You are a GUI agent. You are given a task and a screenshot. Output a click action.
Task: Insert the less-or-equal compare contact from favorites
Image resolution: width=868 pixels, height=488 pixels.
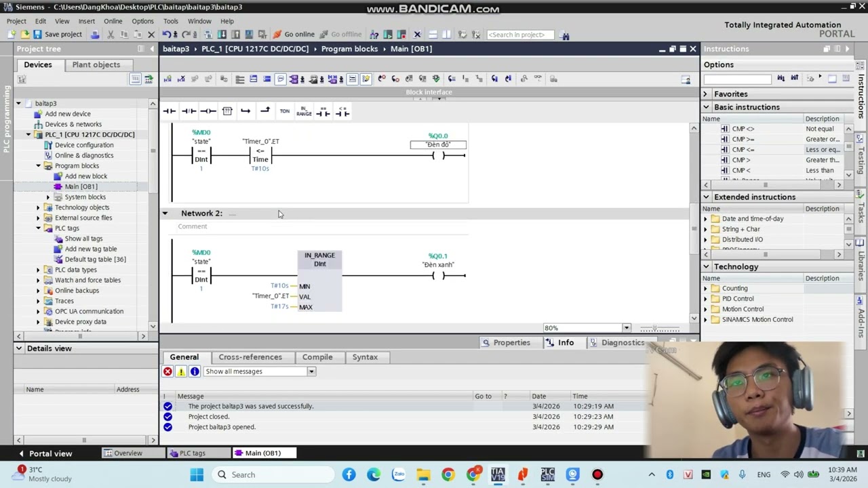click(x=342, y=111)
